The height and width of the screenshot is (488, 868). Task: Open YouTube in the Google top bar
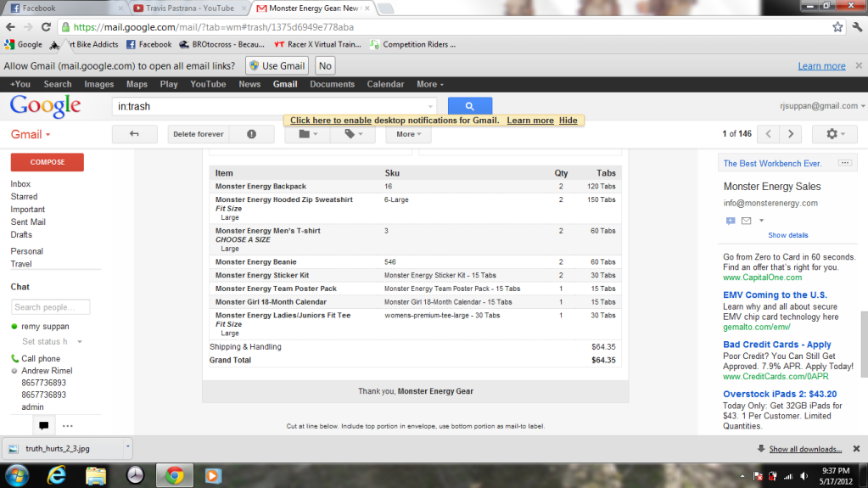pos(208,84)
